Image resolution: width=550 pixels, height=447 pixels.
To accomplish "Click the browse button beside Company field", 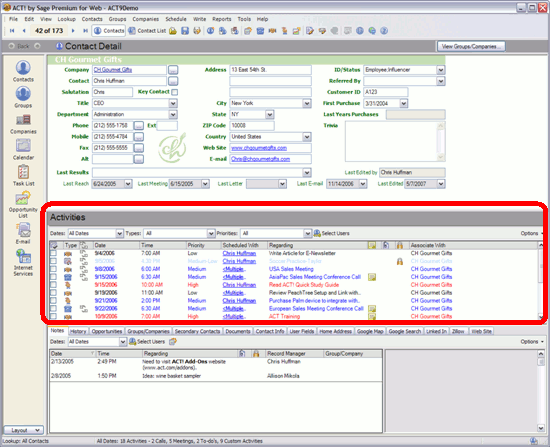I will point(173,70).
